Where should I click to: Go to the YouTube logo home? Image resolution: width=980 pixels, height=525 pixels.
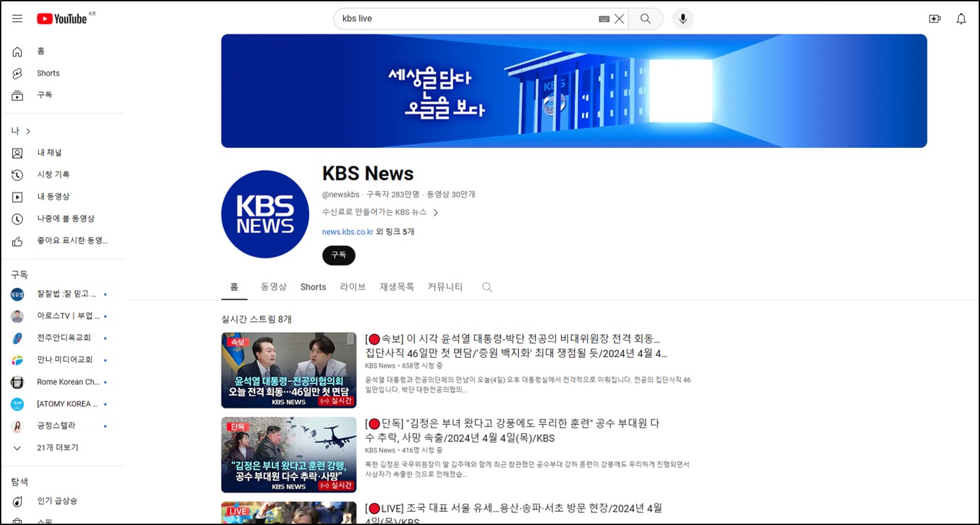coord(62,18)
